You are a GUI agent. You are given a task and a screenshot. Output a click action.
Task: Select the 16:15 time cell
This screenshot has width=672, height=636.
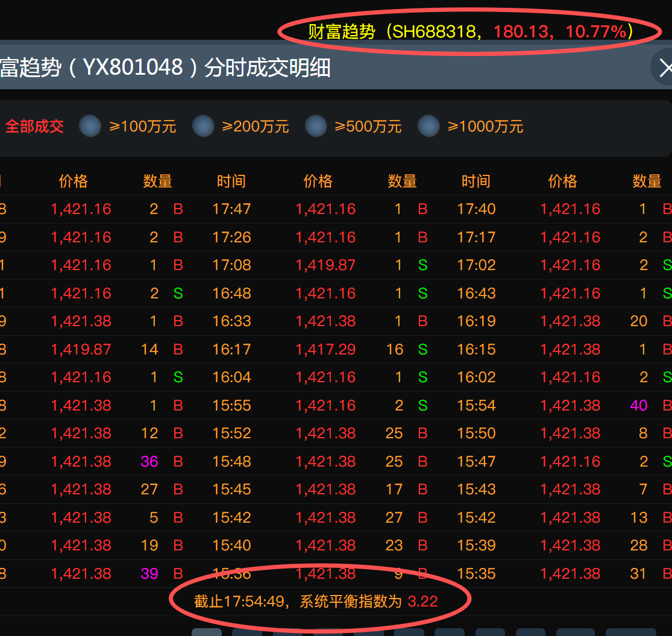click(x=477, y=349)
